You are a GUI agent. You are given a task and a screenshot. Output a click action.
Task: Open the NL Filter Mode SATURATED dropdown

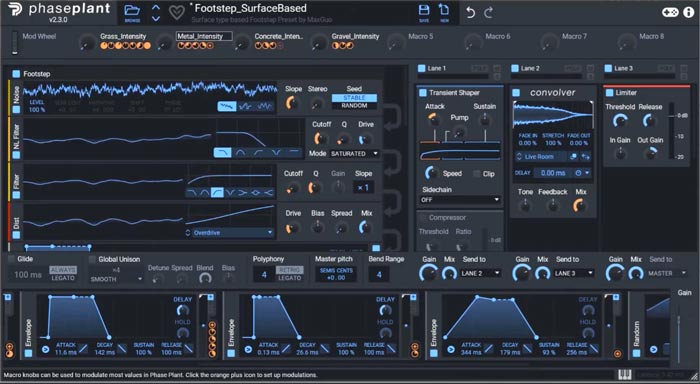click(354, 154)
